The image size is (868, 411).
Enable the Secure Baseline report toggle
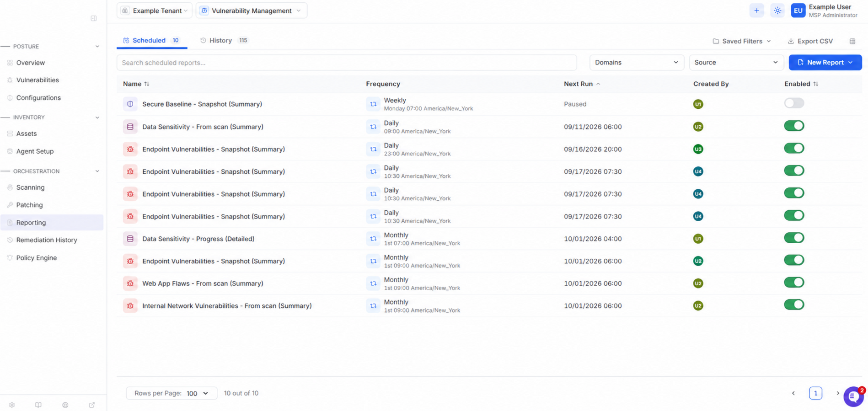tap(794, 103)
